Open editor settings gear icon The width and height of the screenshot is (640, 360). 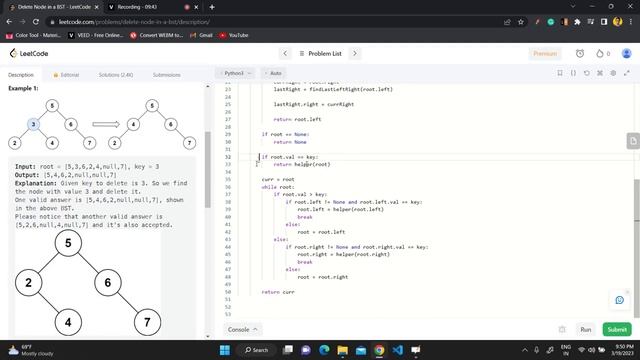[613, 73]
